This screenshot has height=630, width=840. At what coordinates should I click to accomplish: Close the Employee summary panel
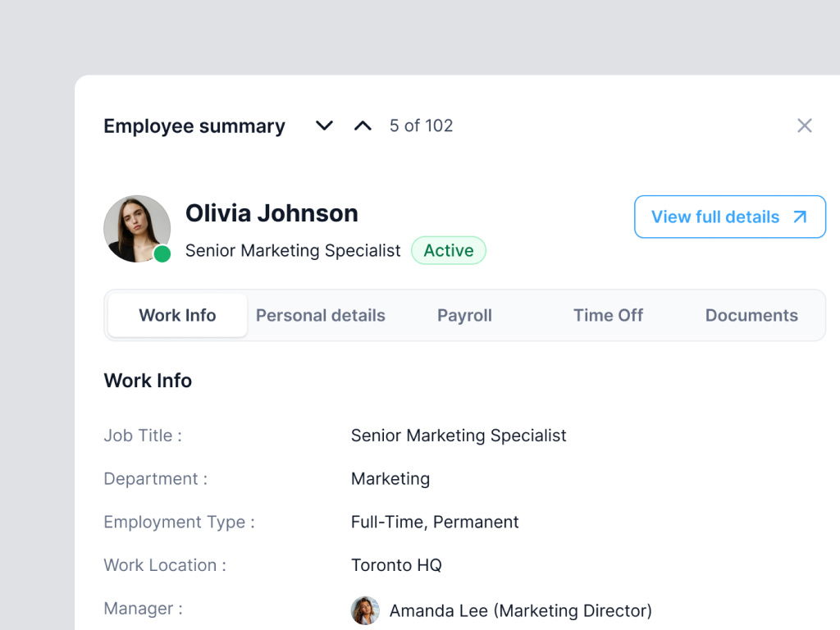(x=805, y=126)
